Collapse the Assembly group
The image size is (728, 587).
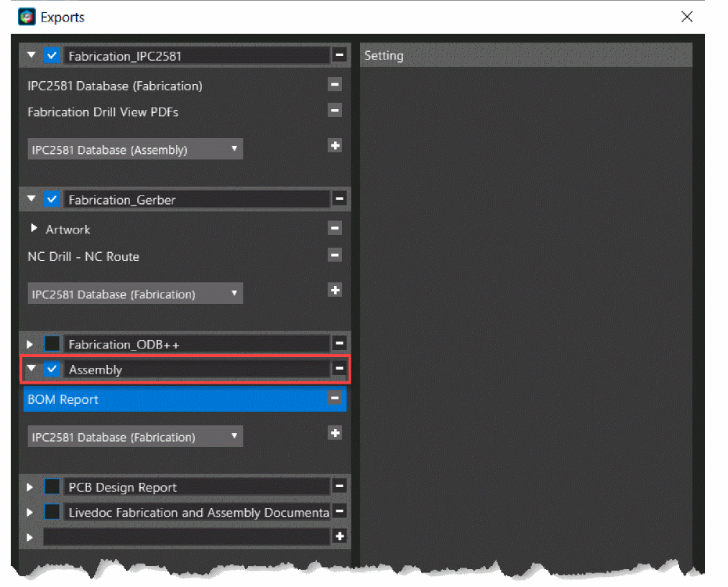[31, 369]
